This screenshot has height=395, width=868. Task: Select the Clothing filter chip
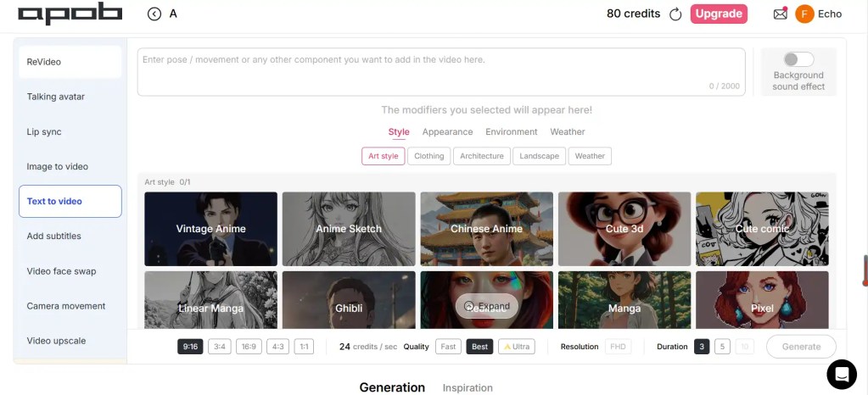tap(429, 156)
